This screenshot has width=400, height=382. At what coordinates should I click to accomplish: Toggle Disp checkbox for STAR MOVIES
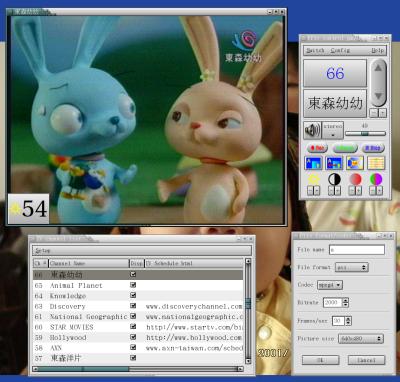[133, 326]
